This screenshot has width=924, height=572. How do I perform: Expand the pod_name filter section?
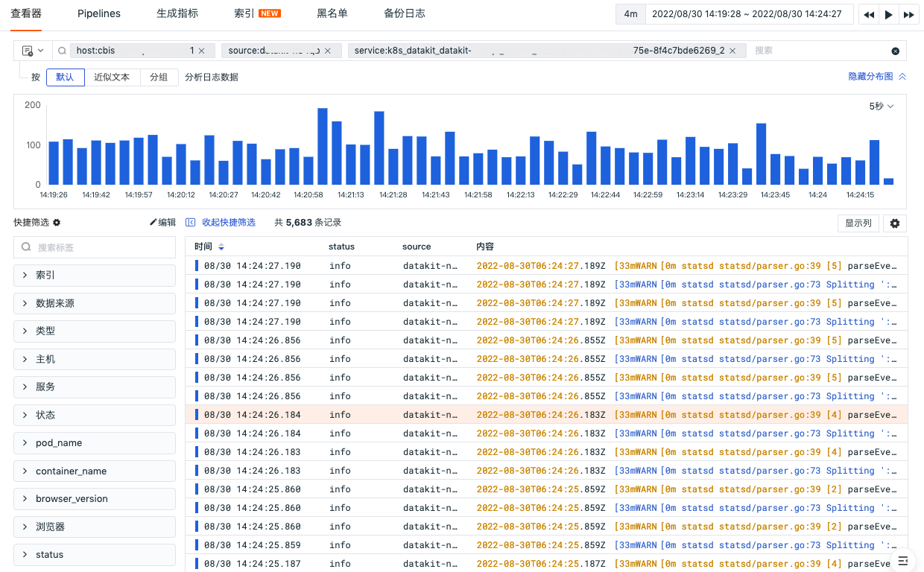[x=95, y=443]
